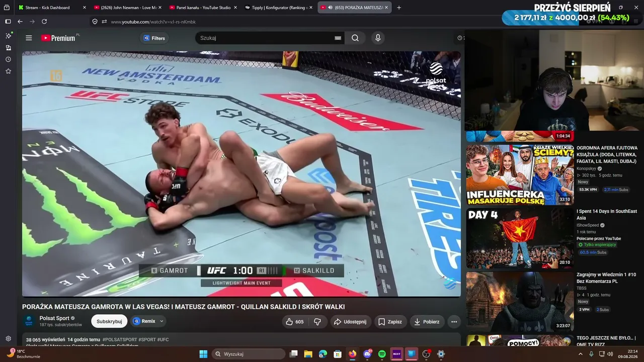
Task: Open the Wiedźmin 1 gameplay thumbnail
Action: (520, 302)
